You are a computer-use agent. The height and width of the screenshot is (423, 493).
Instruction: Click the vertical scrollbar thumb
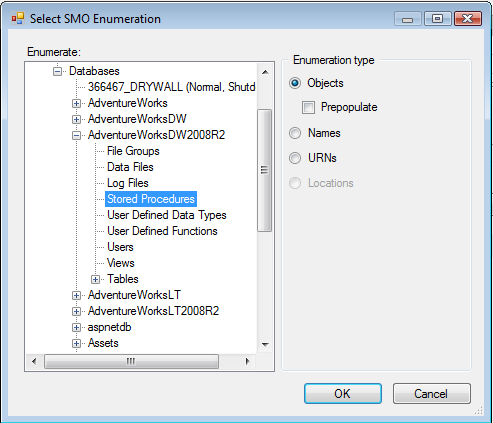265,170
